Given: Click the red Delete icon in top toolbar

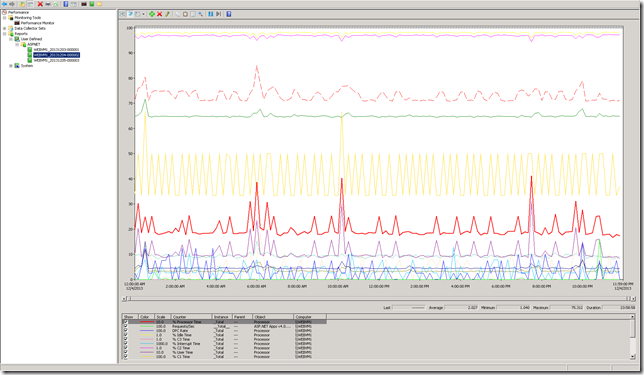Looking at the screenshot, I should point(40,4).
